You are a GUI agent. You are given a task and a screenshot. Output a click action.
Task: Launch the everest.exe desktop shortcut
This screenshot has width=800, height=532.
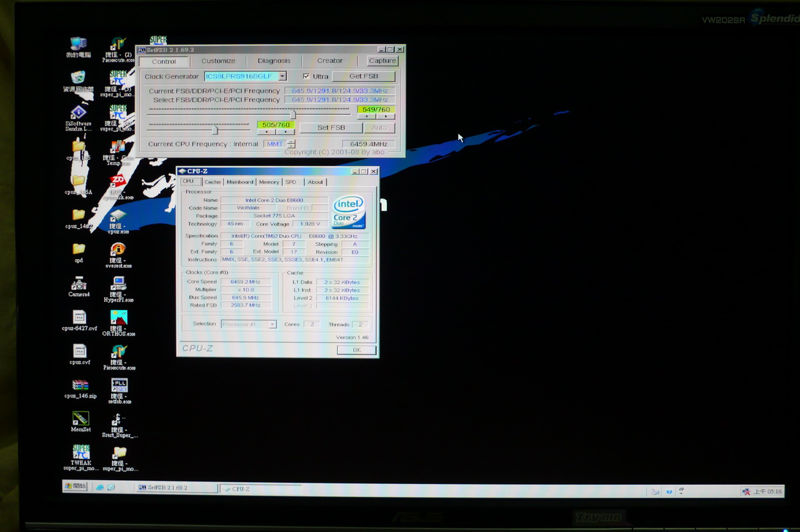tap(118, 255)
